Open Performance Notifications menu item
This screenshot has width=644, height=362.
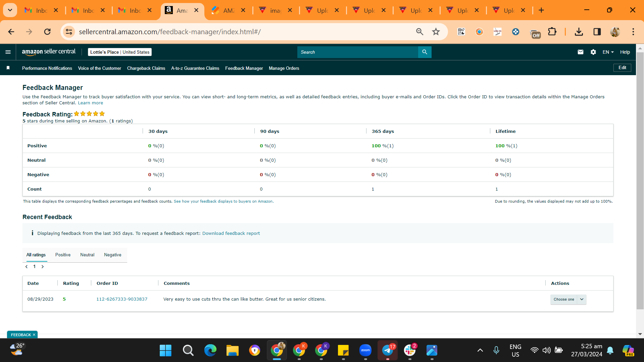pyautogui.click(x=47, y=68)
